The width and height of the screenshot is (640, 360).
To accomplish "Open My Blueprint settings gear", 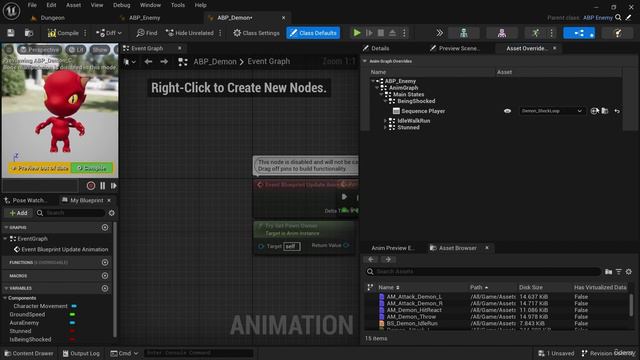I will click(x=111, y=213).
